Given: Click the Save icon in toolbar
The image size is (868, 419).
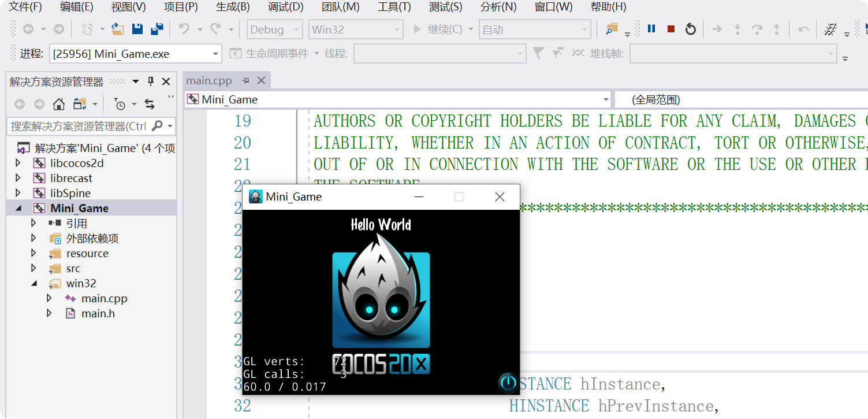Looking at the screenshot, I should 137,29.
